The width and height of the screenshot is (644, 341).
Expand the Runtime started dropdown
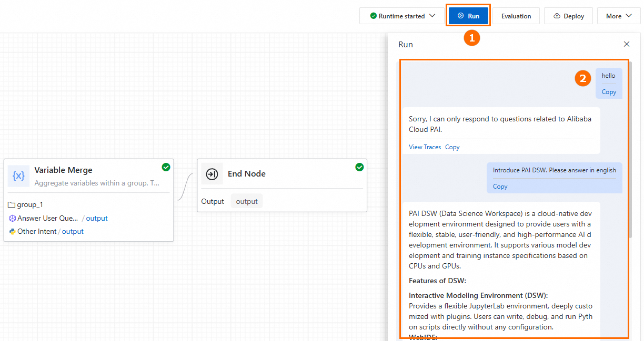click(x=402, y=16)
